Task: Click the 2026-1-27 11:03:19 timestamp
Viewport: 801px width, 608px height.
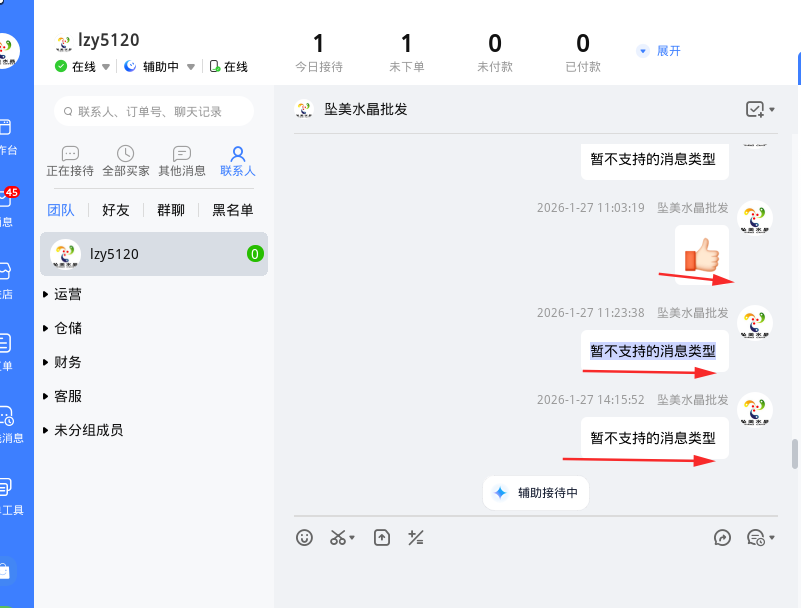Action: [591, 208]
